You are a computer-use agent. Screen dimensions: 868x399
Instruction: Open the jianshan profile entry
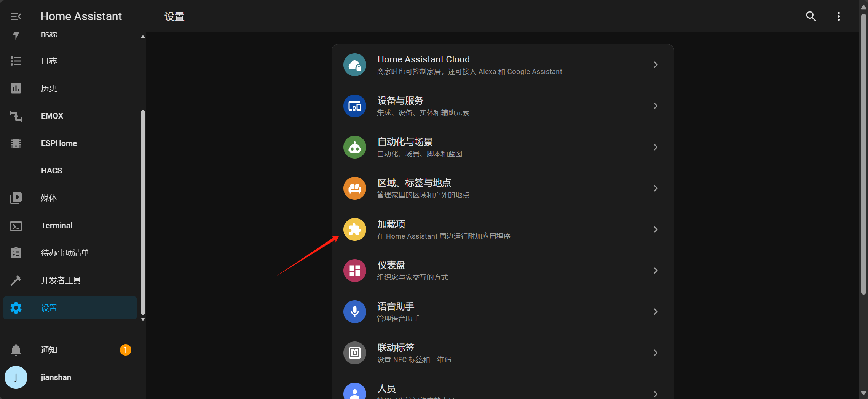tap(70, 377)
